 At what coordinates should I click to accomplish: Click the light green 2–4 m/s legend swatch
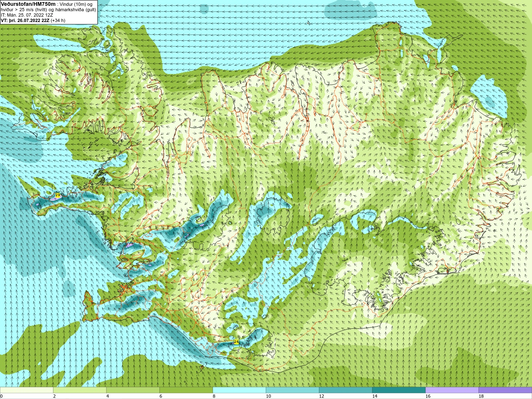(x=80, y=390)
